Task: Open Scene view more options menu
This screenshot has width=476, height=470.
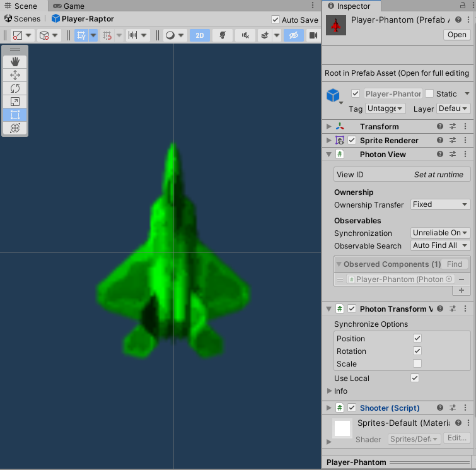Action: click(313, 6)
